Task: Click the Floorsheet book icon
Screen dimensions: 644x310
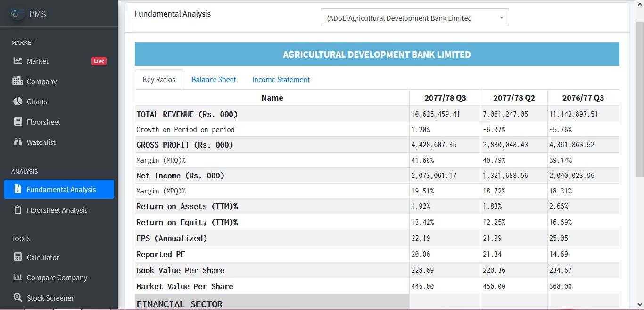Action: pos(18,122)
